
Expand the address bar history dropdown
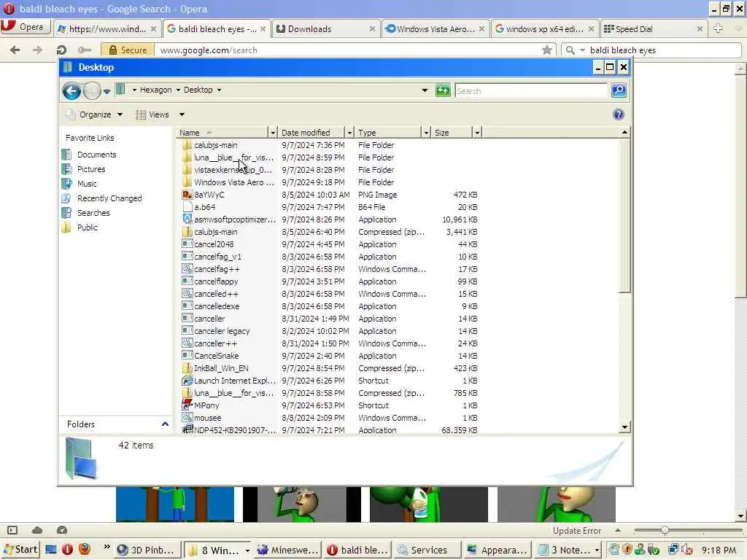click(425, 90)
